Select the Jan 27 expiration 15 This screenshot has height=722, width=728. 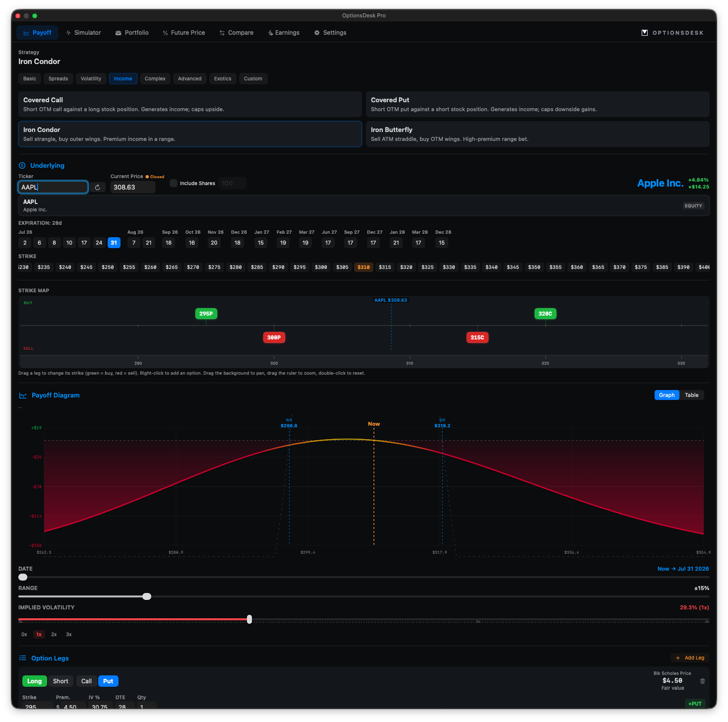(x=261, y=243)
